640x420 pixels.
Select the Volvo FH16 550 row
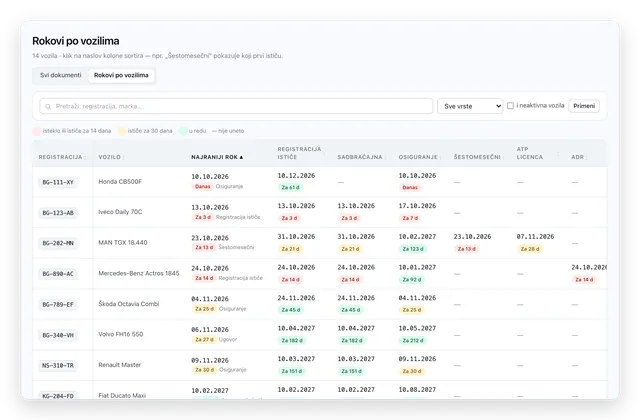click(x=320, y=335)
